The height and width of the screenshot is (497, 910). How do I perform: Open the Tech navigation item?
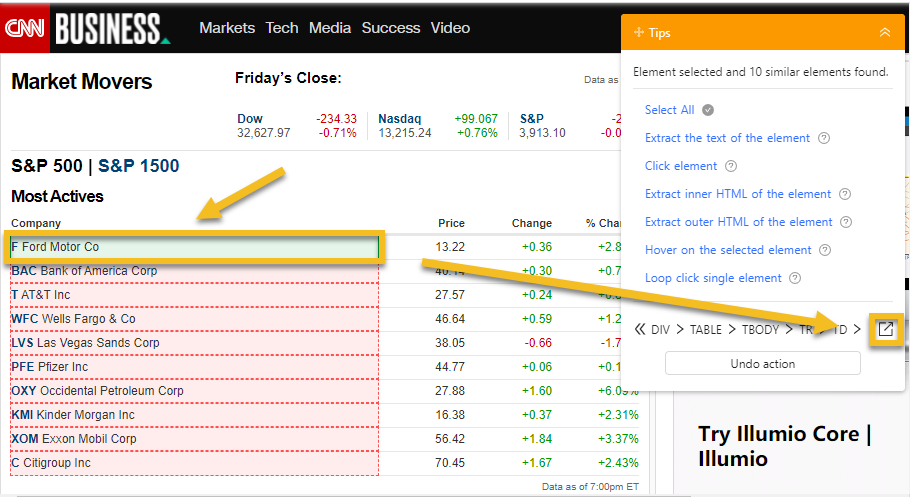281,28
